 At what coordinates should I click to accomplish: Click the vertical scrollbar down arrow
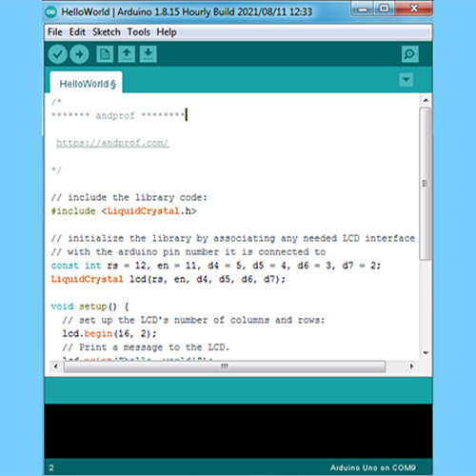426,352
